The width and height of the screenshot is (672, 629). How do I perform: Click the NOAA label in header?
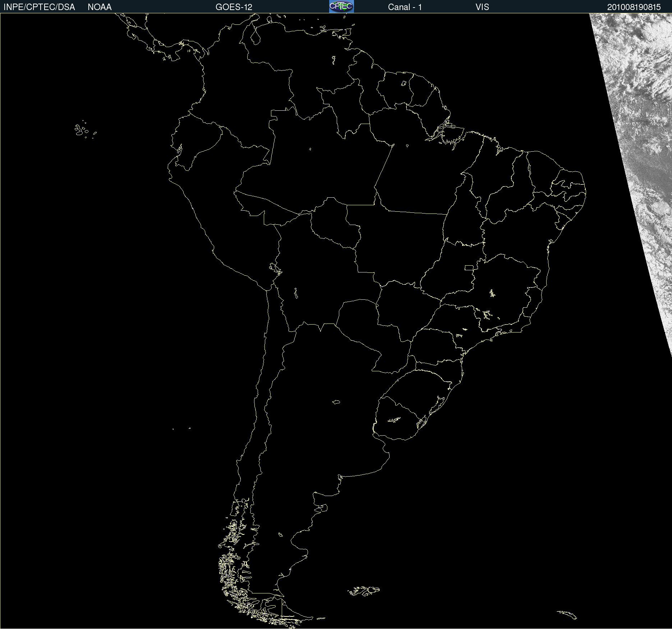(100, 7)
